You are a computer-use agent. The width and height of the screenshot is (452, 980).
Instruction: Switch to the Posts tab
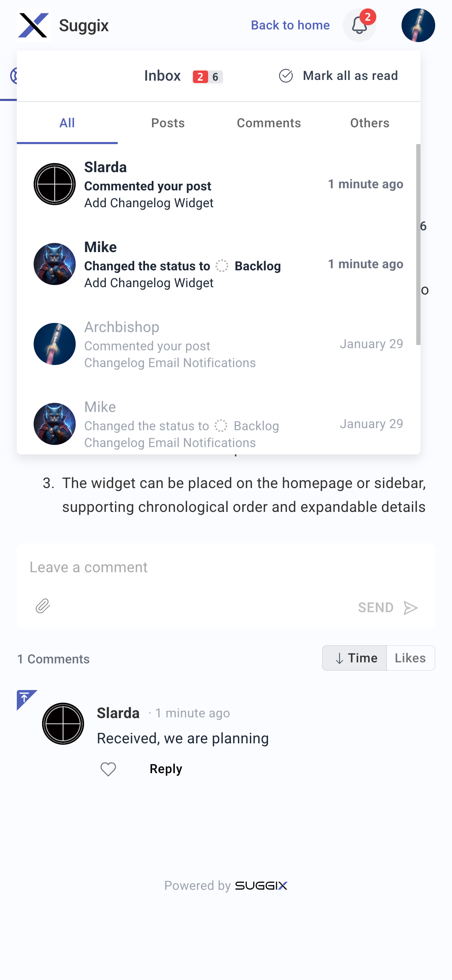coord(167,123)
